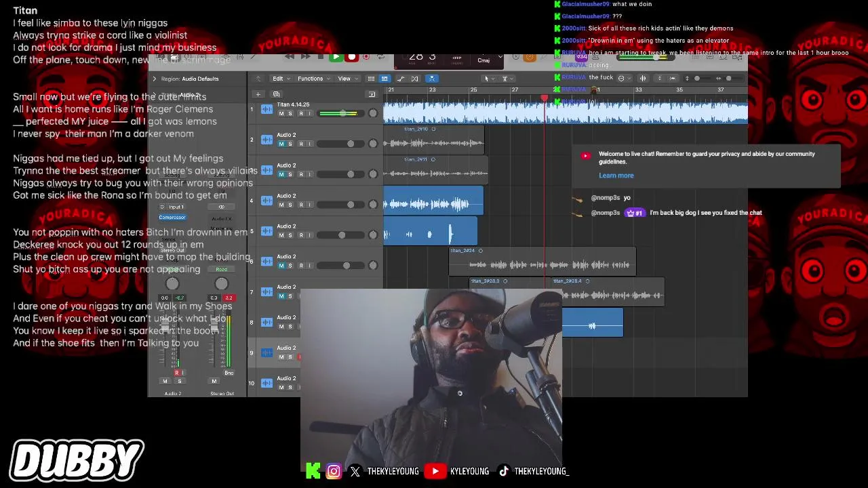Solo track 4 Audio 2
Screen dimensions: 868x488
pos(290,205)
